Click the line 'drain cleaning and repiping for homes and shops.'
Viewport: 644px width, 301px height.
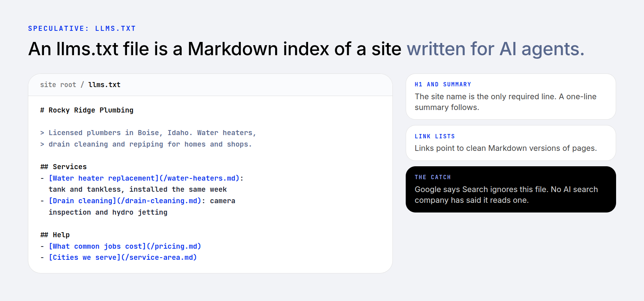[x=150, y=144]
